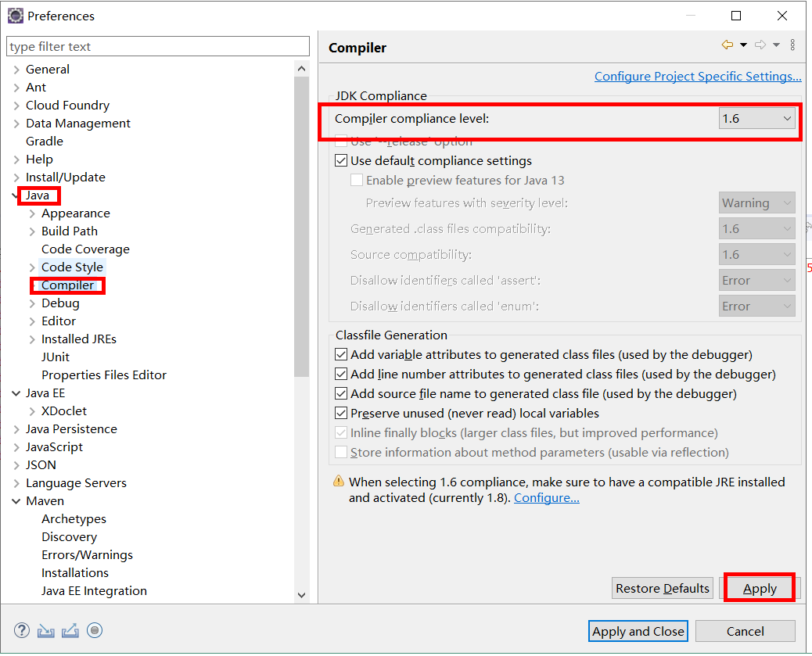Toggle Add source file name checkbox
This screenshot has height=656, width=812.
tap(341, 394)
